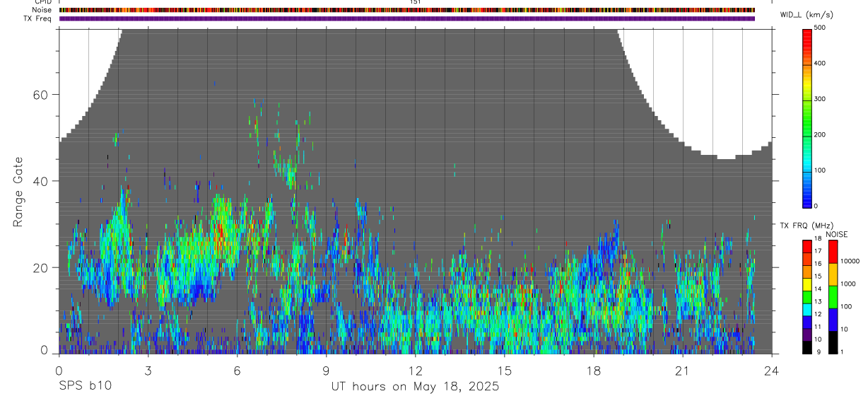Screen dimensions: 868x401
Task: Click the Range Gate axis title
Action: click(19, 192)
